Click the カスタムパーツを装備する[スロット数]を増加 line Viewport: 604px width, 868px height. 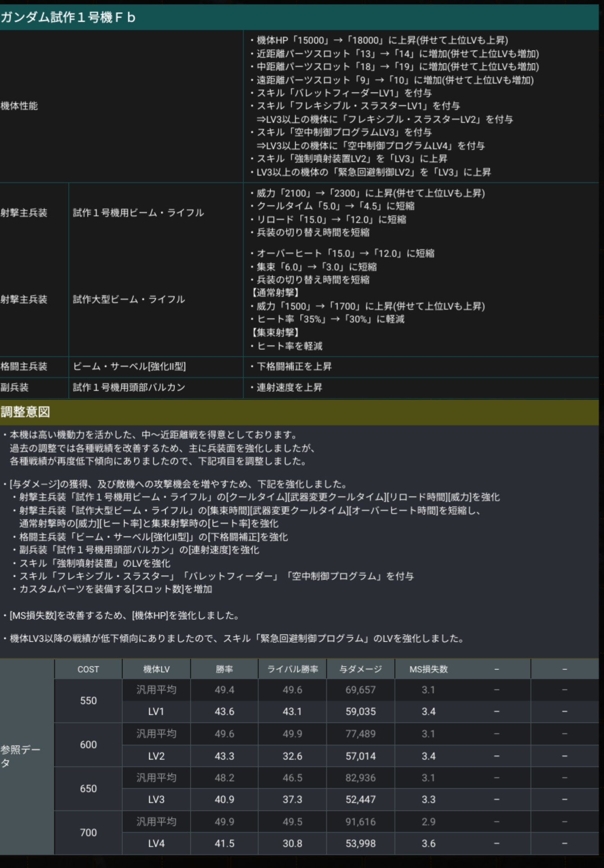tap(113, 589)
